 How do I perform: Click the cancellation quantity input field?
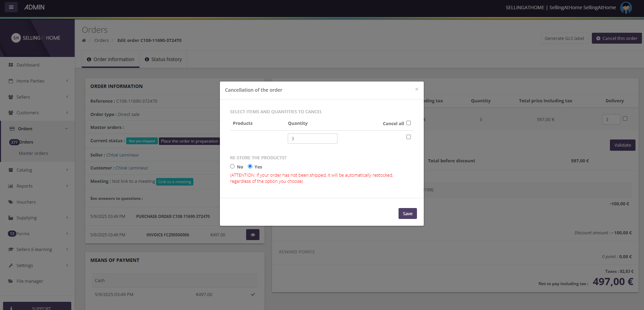click(312, 138)
